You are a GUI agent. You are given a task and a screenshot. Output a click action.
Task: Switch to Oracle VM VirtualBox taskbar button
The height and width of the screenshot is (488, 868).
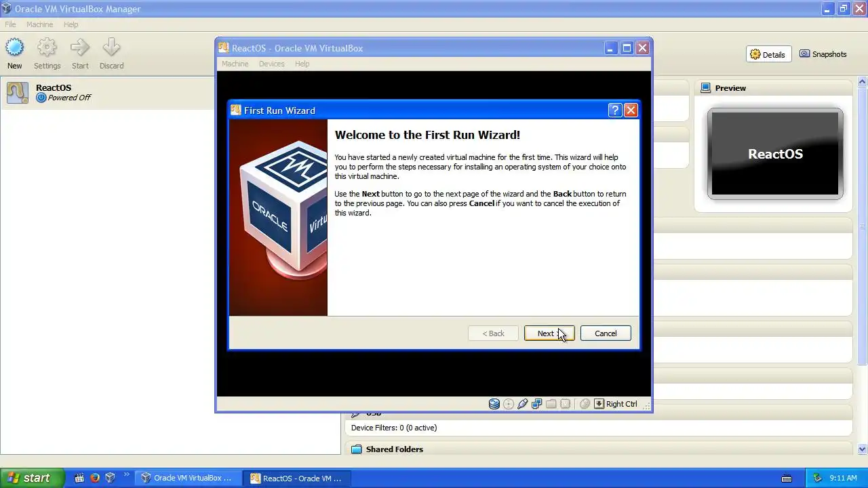click(188, 478)
